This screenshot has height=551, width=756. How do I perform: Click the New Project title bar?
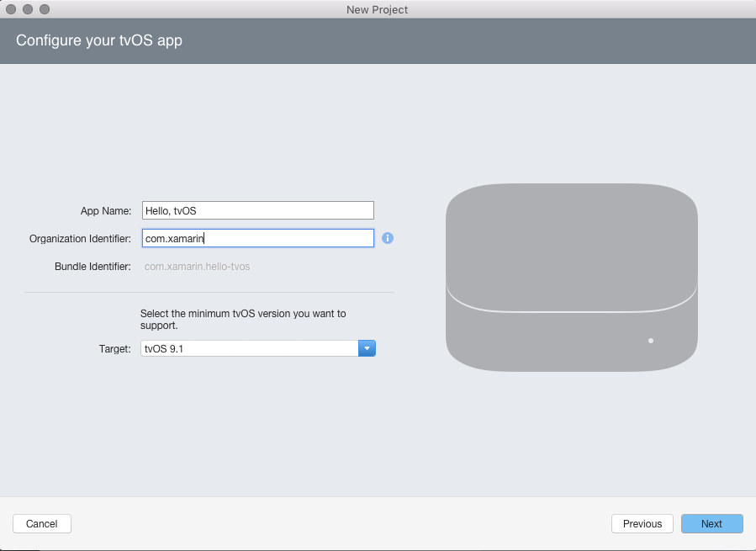click(x=377, y=9)
